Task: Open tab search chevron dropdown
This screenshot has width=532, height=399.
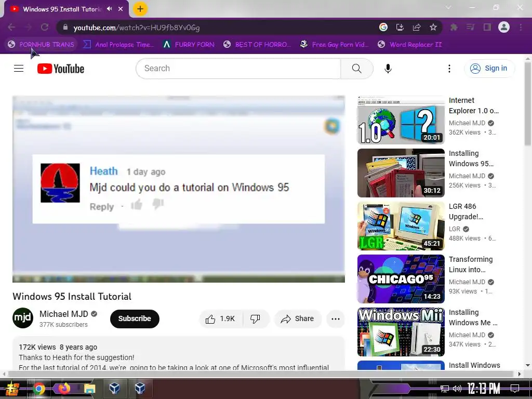Action: pyautogui.click(x=448, y=7)
